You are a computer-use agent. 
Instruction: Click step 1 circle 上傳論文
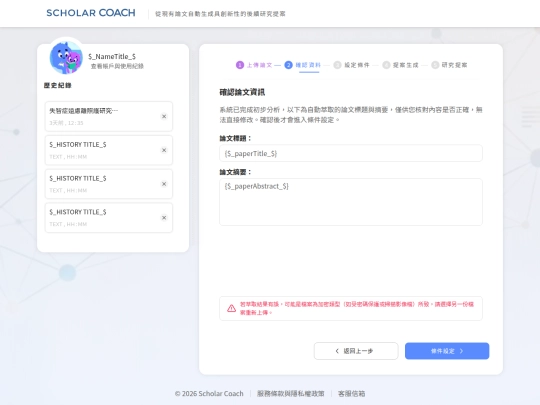(240, 65)
